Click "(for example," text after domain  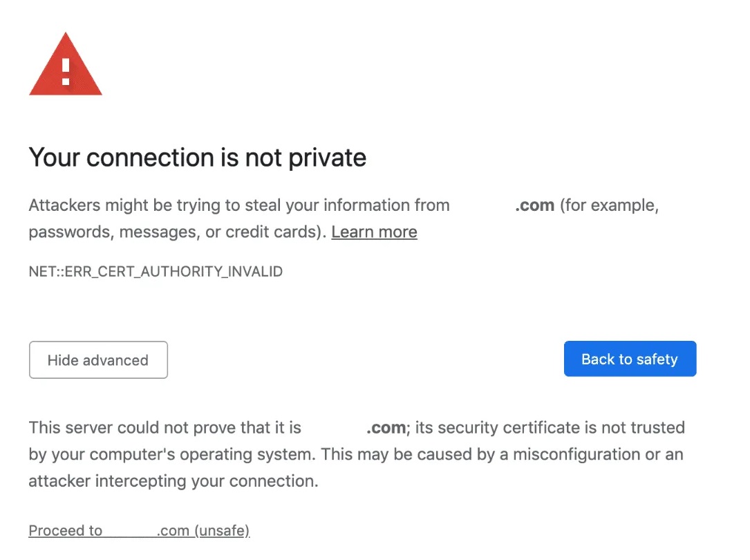[x=608, y=205]
